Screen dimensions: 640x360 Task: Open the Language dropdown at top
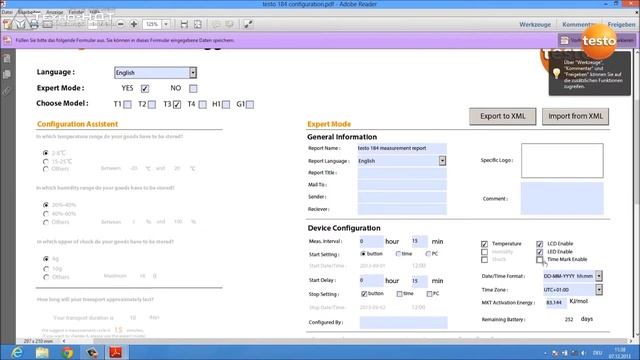[x=193, y=73]
